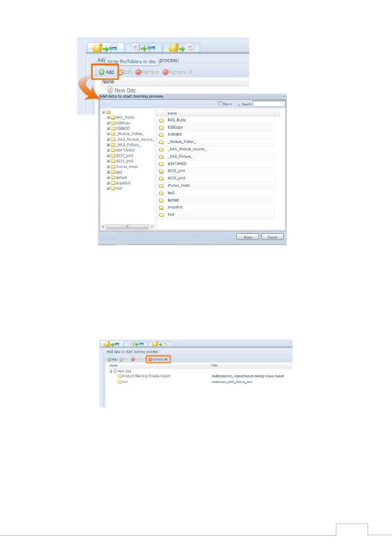Click USBHDD folder icon in file list

pos(161,135)
